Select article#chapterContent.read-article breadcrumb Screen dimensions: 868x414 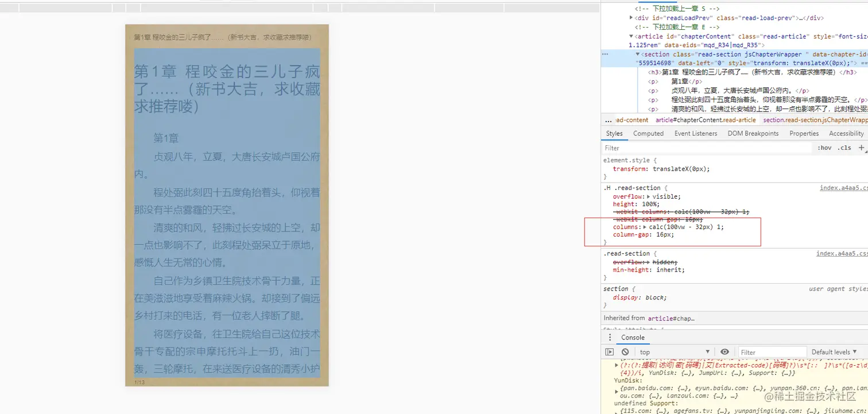point(706,120)
